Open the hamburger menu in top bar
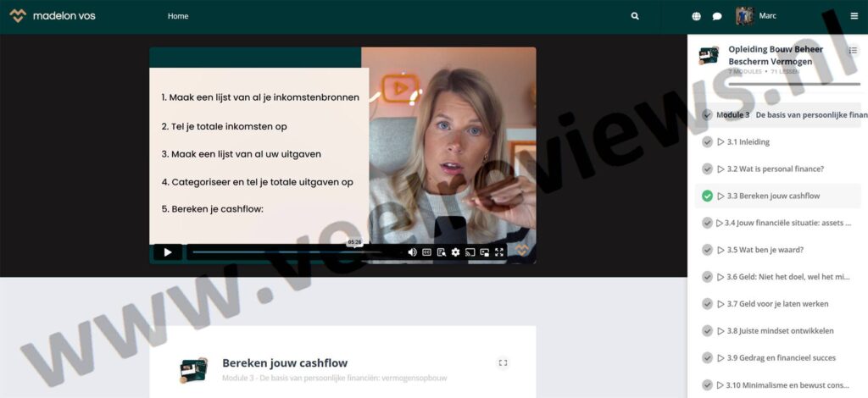This screenshot has height=398, width=868. [x=854, y=16]
